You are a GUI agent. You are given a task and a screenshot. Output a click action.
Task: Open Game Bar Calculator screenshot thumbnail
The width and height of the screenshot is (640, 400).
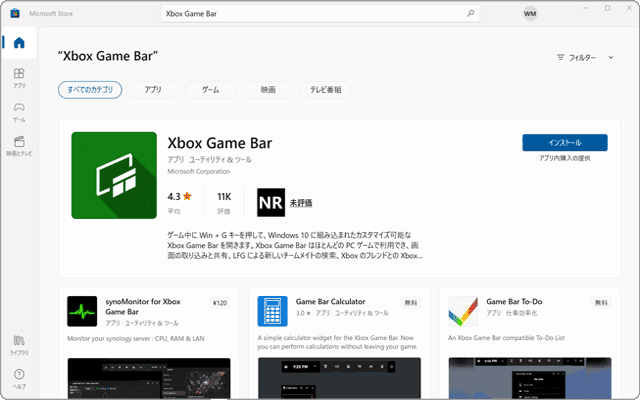339,378
